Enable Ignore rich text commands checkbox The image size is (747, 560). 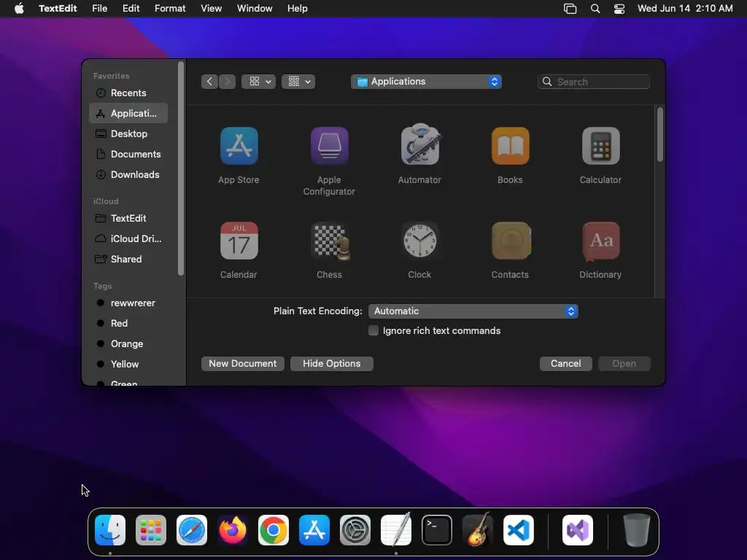[x=373, y=330]
